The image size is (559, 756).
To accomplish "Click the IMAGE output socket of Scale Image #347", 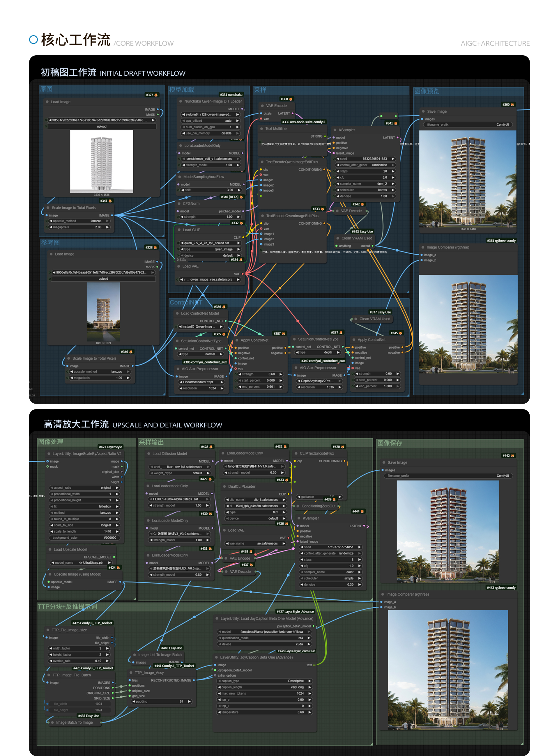I will click(112, 215).
